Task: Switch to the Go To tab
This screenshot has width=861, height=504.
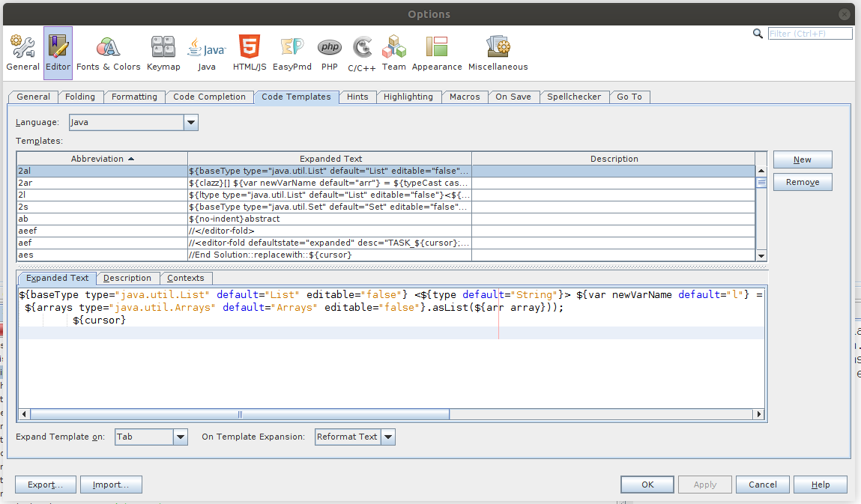Action: (629, 97)
